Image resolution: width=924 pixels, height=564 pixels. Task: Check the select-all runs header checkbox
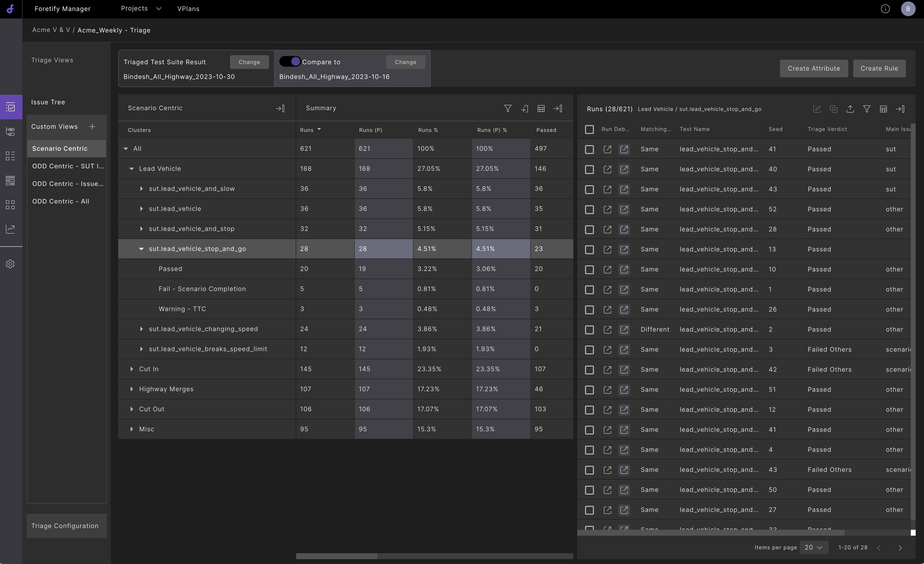(x=589, y=130)
